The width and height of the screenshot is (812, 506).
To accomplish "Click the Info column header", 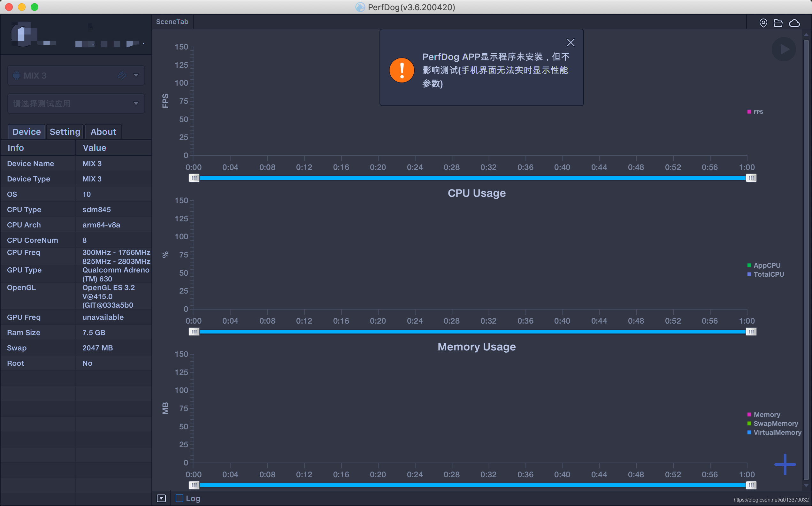I will pyautogui.click(x=38, y=148).
